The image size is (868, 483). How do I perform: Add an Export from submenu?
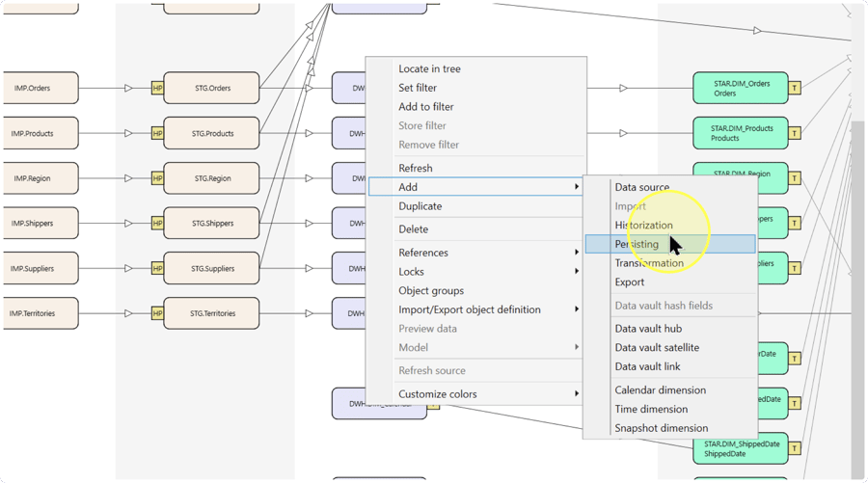coord(670,282)
